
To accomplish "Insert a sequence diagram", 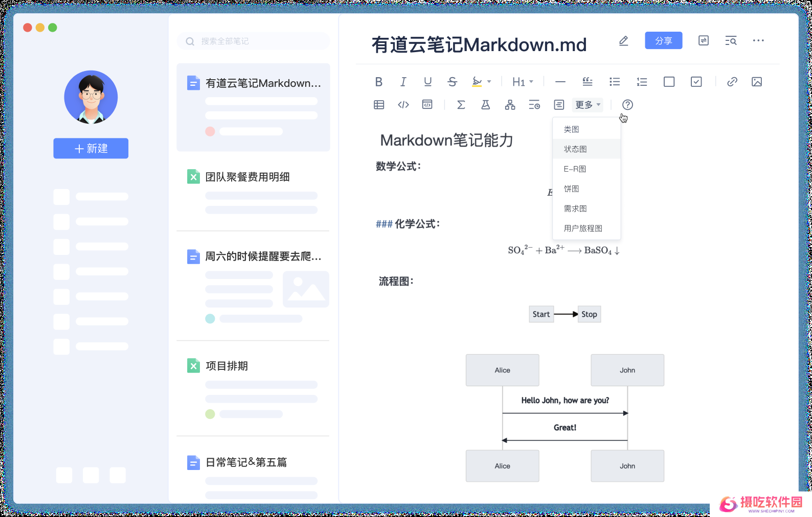I will tap(559, 105).
